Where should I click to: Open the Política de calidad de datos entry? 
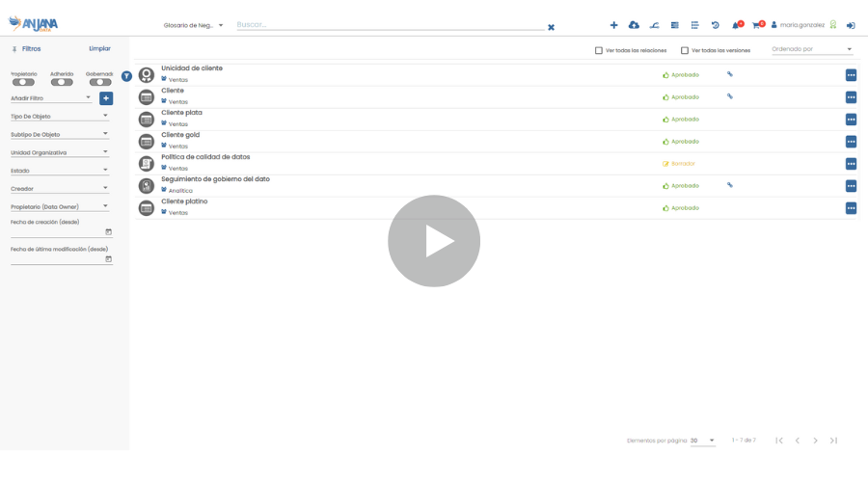pyautogui.click(x=205, y=157)
